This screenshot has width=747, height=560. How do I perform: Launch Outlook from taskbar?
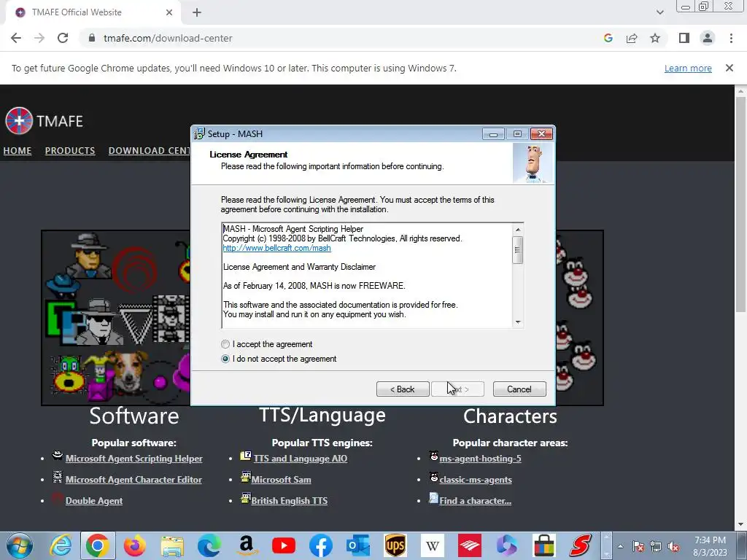click(x=357, y=545)
